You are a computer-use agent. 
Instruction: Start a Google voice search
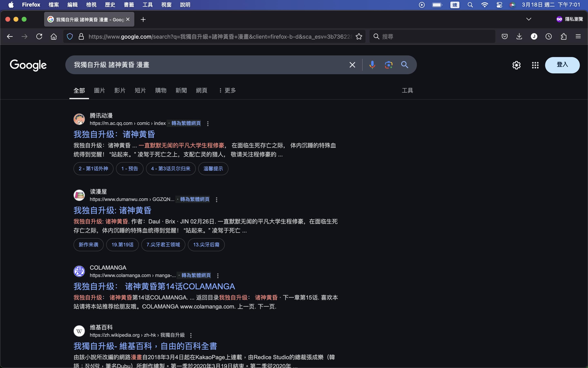[x=372, y=65]
